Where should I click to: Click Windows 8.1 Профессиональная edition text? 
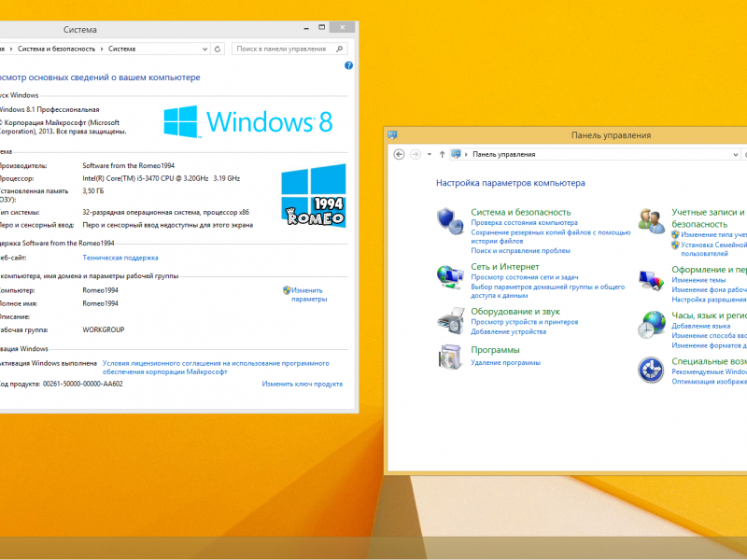click(49, 109)
